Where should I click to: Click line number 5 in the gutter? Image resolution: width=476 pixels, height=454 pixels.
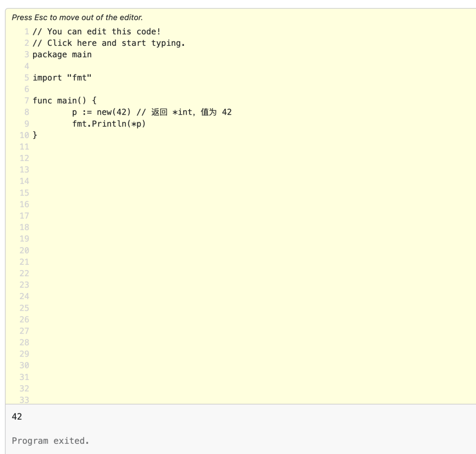coord(27,78)
